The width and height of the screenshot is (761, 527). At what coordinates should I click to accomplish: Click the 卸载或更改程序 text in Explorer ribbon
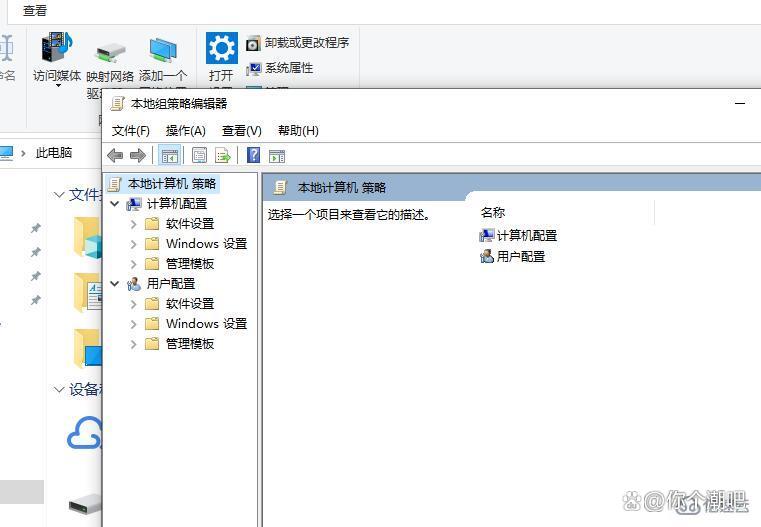[307, 43]
